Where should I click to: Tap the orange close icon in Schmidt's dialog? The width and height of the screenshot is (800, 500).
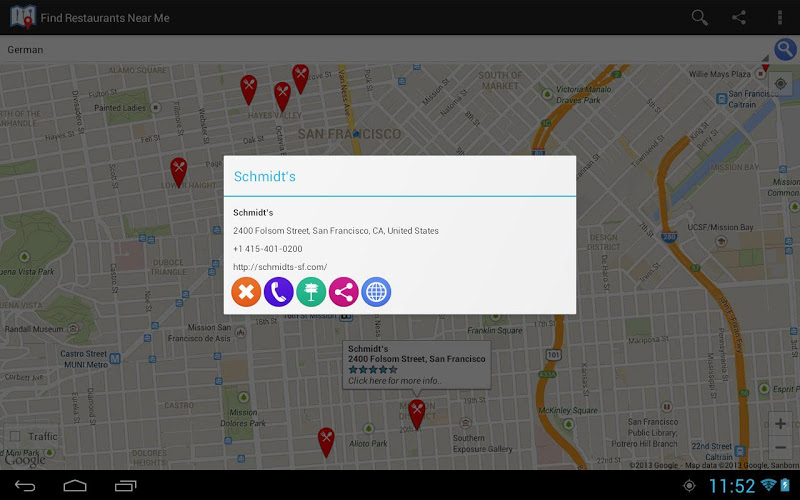coord(246,292)
